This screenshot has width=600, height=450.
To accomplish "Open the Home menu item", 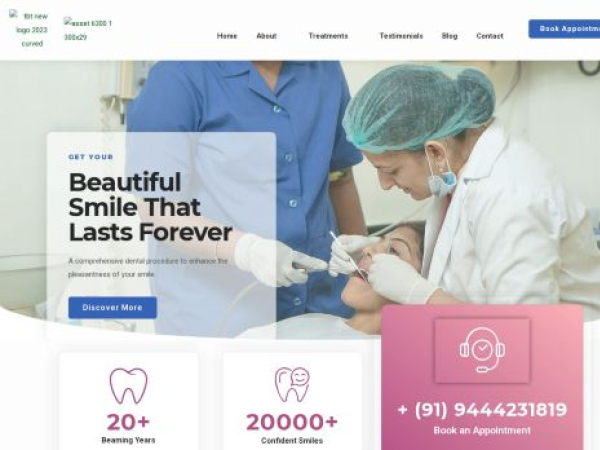I will click(x=227, y=36).
